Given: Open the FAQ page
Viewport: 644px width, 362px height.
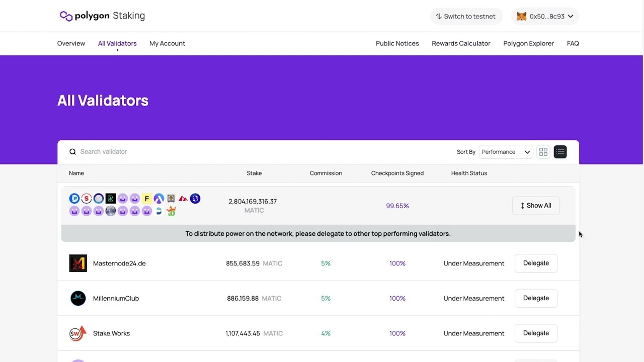Looking at the screenshot, I should [x=573, y=43].
